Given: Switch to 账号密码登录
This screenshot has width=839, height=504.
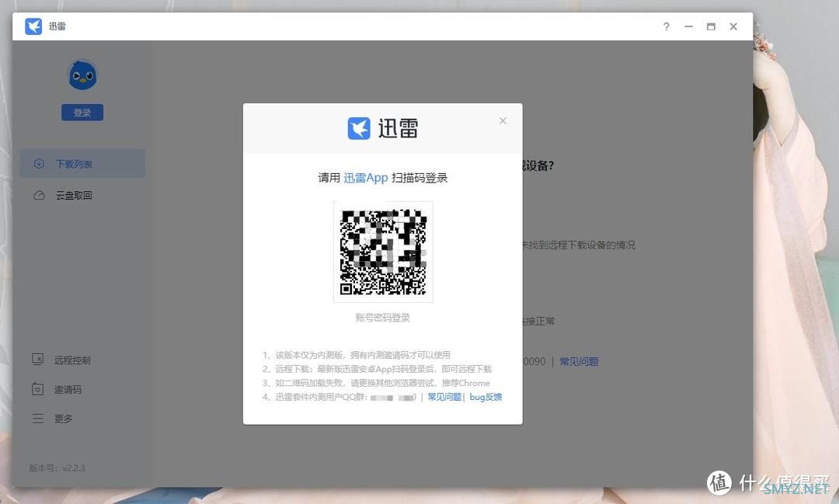Looking at the screenshot, I should [x=382, y=318].
